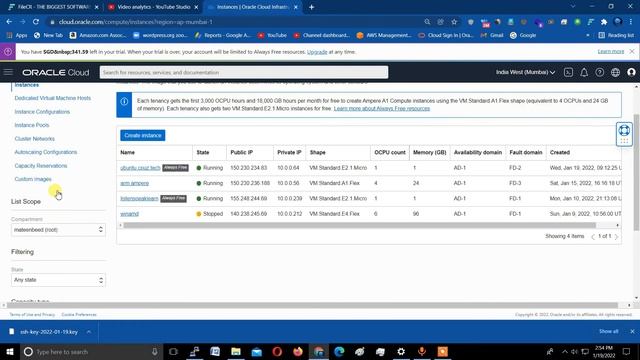Open the Compartment dropdown mateenbeed (root)
640x360 pixels.
pos(58,230)
